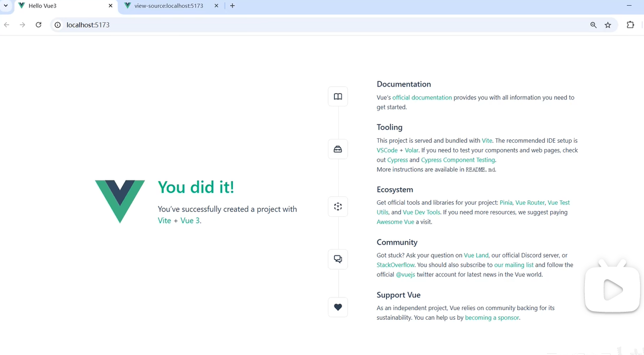Open the Pinia link
The image size is (644, 355).
[506, 203]
